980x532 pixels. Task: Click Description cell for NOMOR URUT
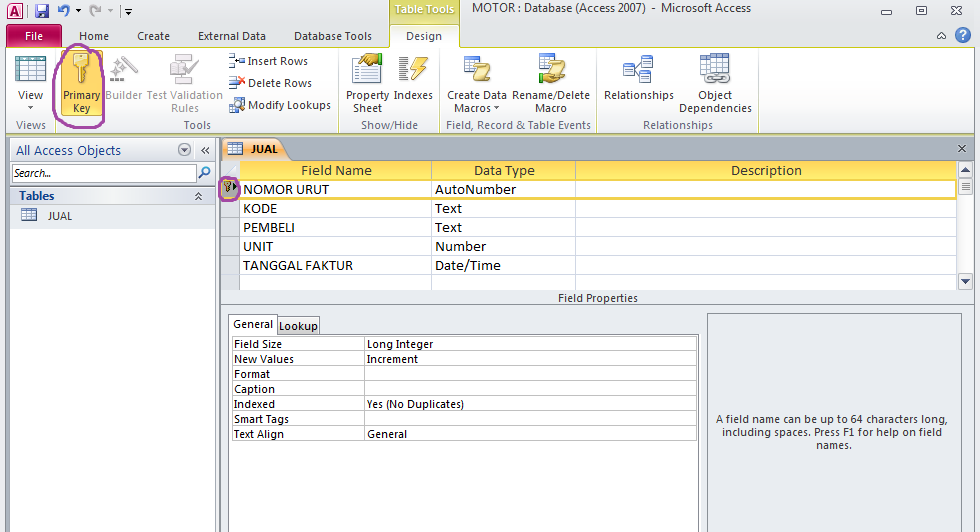pyautogui.click(x=766, y=189)
